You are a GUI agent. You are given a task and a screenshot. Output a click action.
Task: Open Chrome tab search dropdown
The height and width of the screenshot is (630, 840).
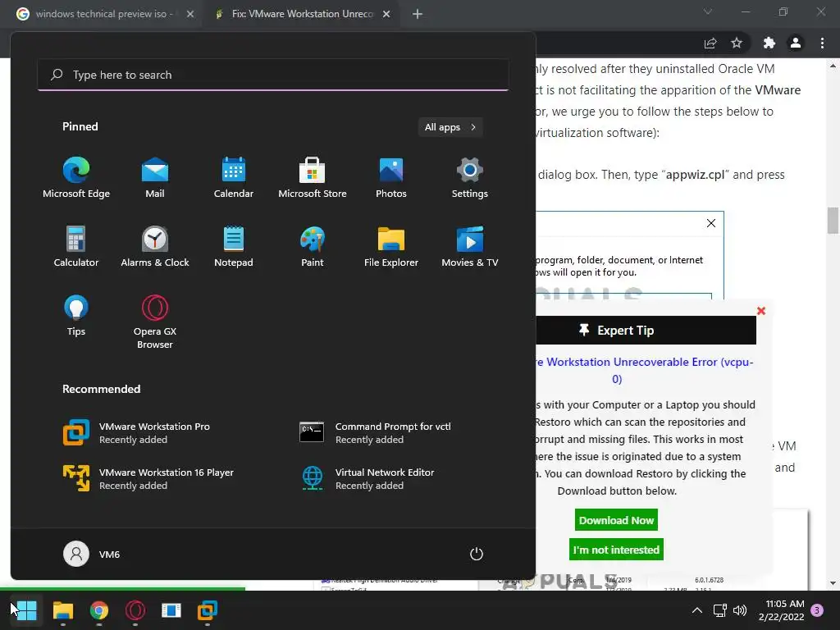pos(708,11)
